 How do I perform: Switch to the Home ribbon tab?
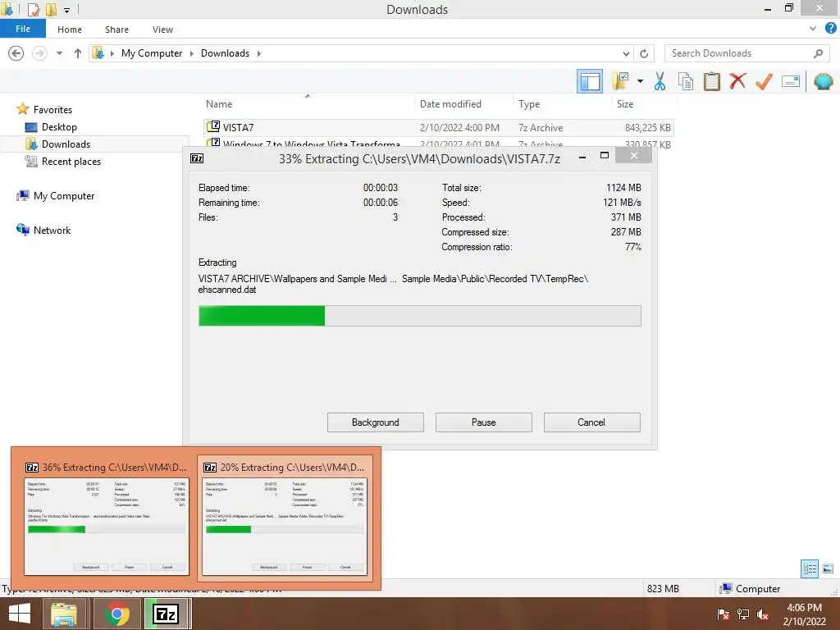[x=70, y=30]
